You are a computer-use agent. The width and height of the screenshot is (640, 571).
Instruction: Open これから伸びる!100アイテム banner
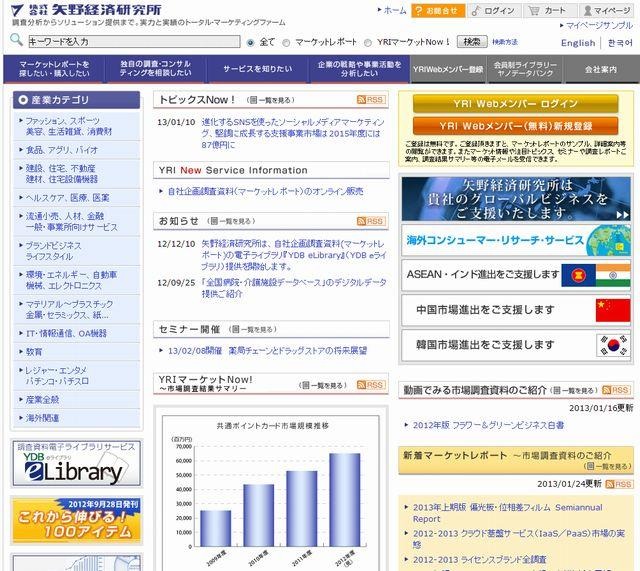[x=76, y=520]
